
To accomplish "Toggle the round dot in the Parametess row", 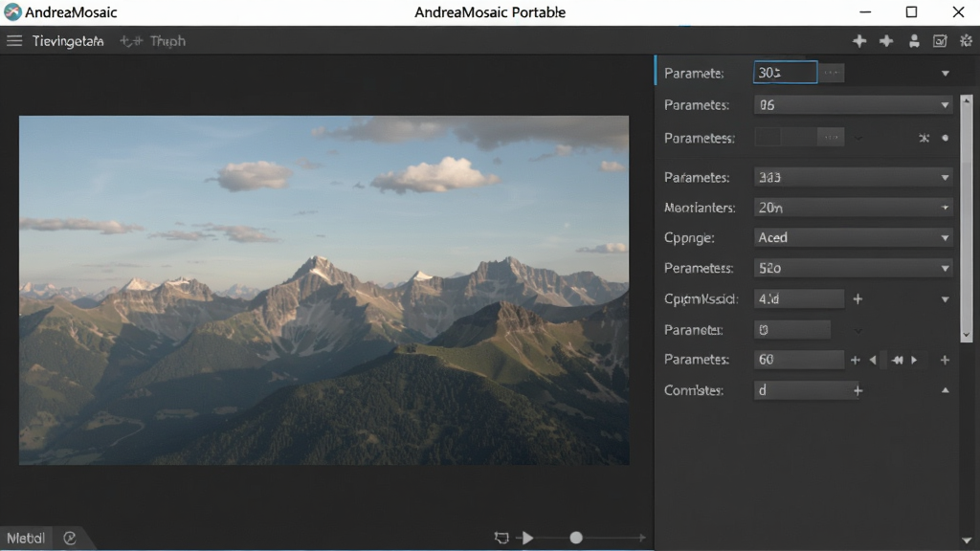I will [945, 138].
